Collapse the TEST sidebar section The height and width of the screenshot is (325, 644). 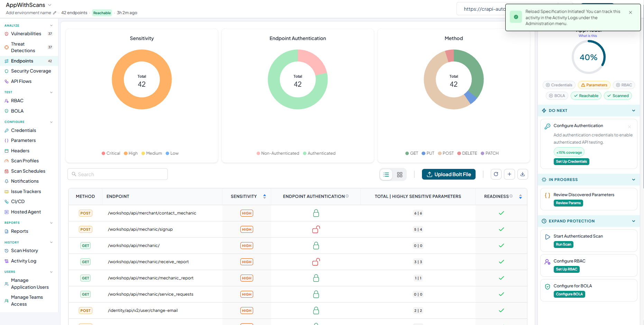(x=52, y=92)
